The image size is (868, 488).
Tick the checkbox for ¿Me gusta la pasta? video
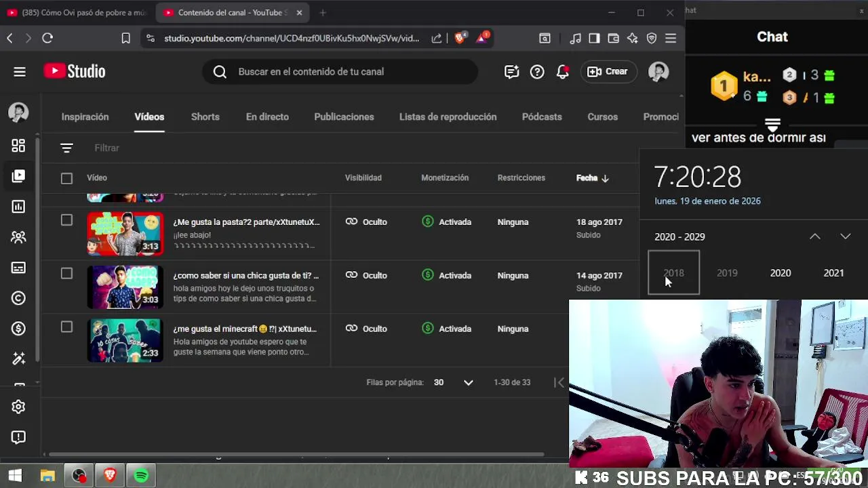point(66,220)
